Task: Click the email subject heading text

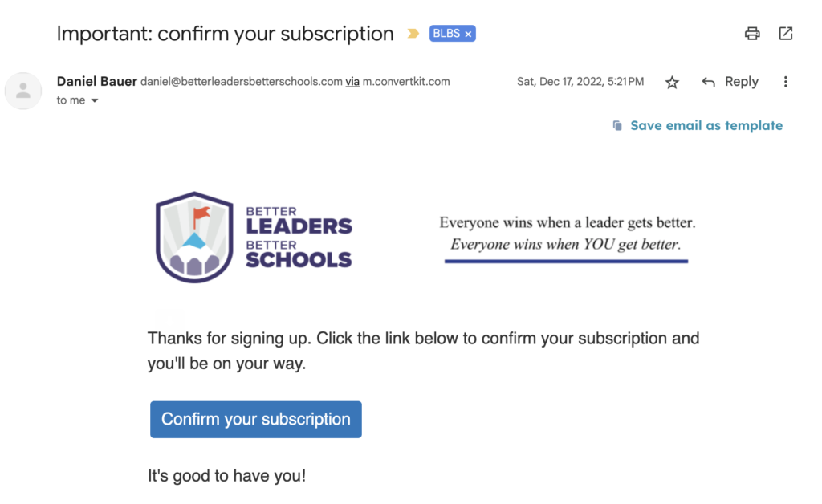Action: click(x=225, y=34)
